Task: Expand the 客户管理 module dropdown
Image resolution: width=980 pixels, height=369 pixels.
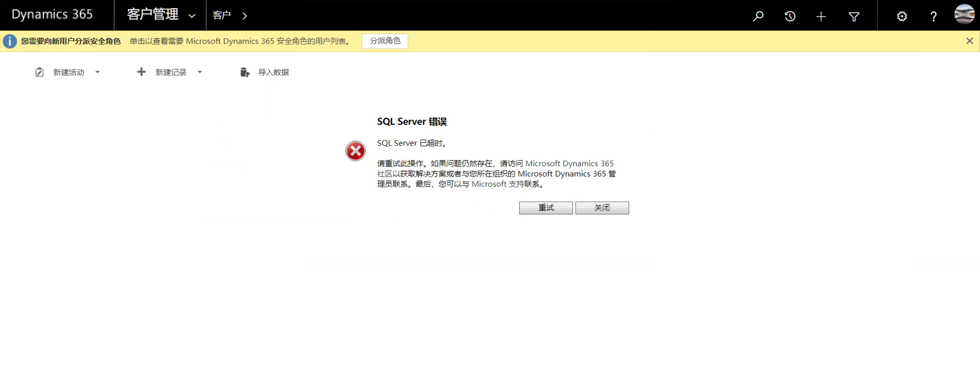Action: tap(192, 16)
